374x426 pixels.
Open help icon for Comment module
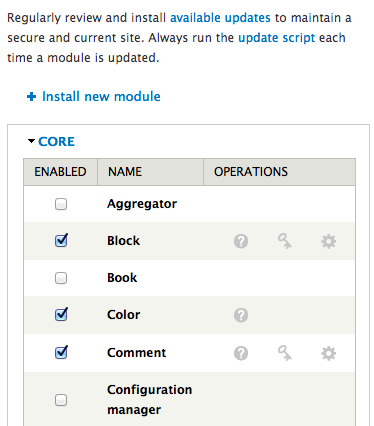tap(241, 353)
